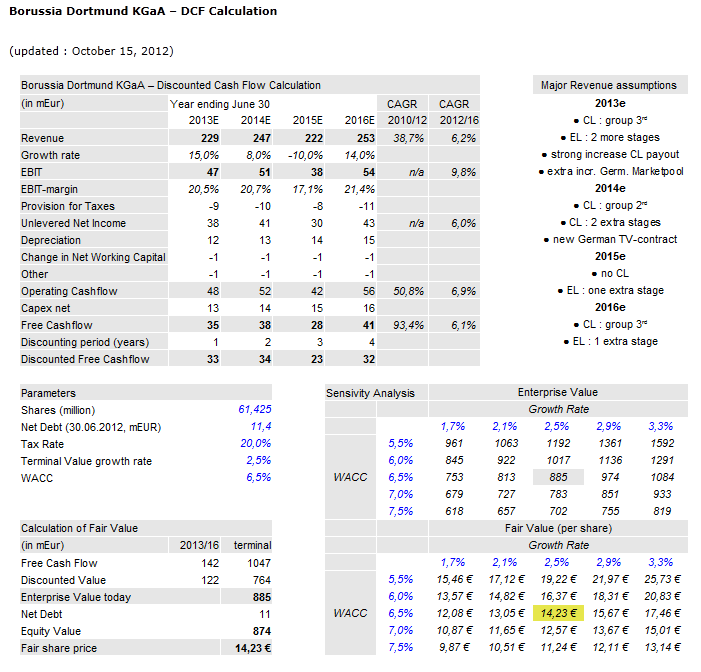
Task: Click the page title 'DCF Calculation' heading
Action: (x=143, y=11)
